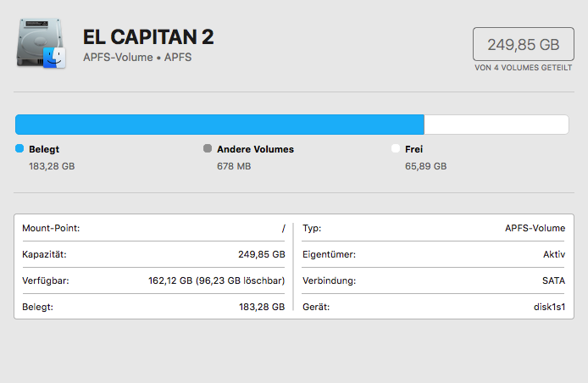Click the 678 MB Andere Volumes value

[234, 166]
